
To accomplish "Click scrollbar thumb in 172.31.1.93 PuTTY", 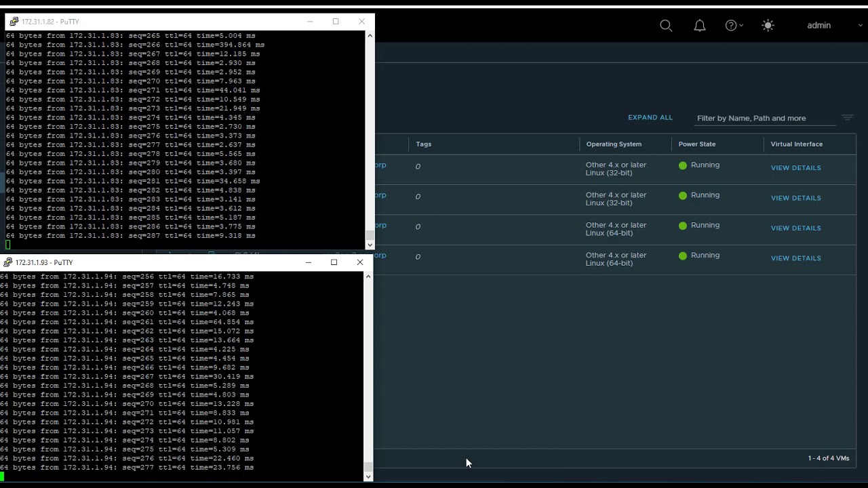I will coord(368,467).
